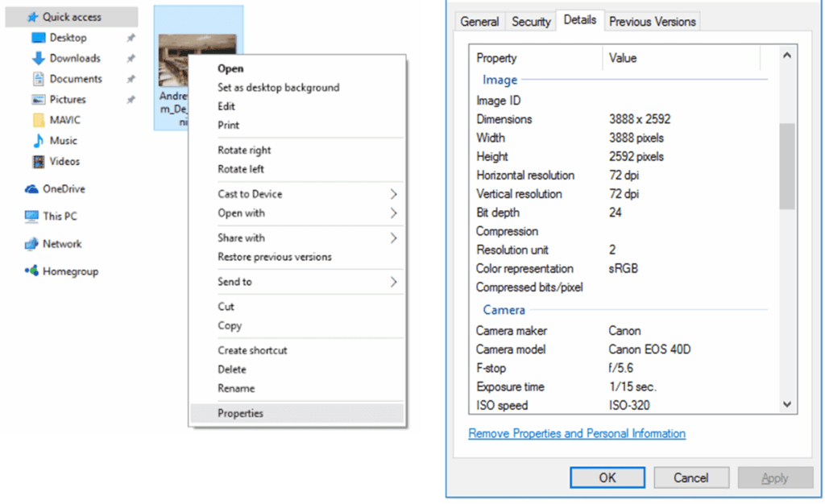The height and width of the screenshot is (504, 825).
Task: Click Remove Properties and Personal Information link
Action: coord(577,433)
